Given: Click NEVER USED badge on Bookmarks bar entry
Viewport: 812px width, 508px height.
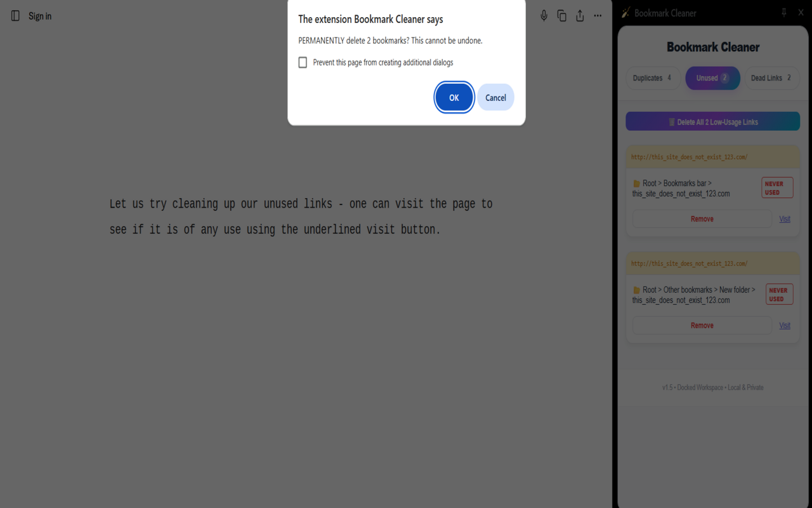Looking at the screenshot, I should pos(777,188).
